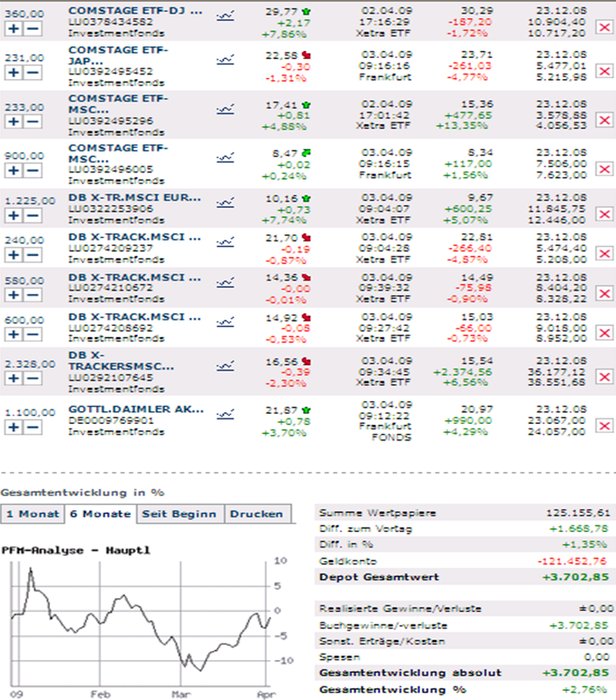Delete the LU0274209237 position with red X

[x=605, y=253]
